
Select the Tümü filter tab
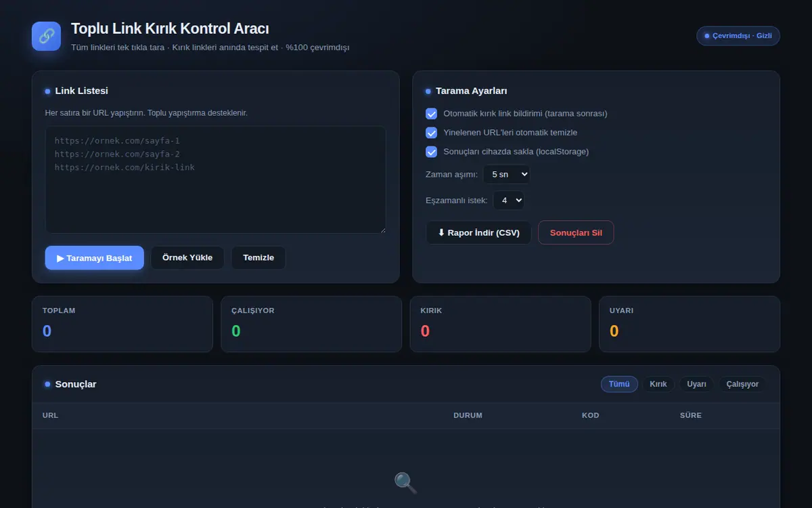point(619,384)
